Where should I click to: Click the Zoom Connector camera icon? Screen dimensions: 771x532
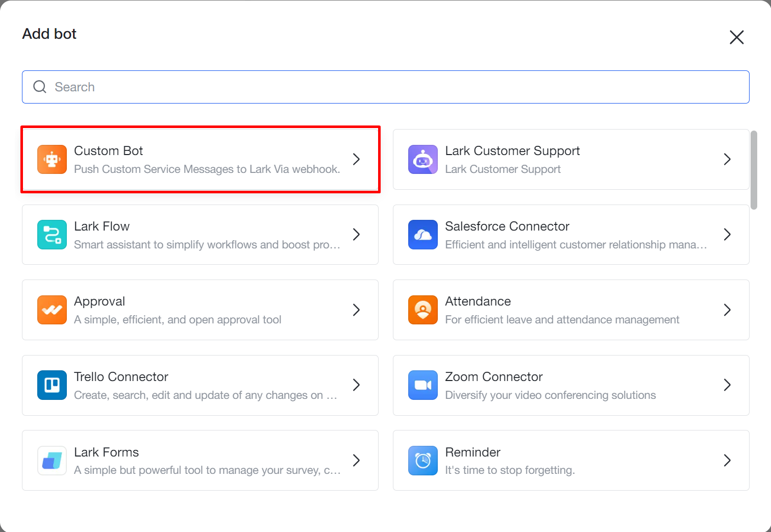pos(423,385)
